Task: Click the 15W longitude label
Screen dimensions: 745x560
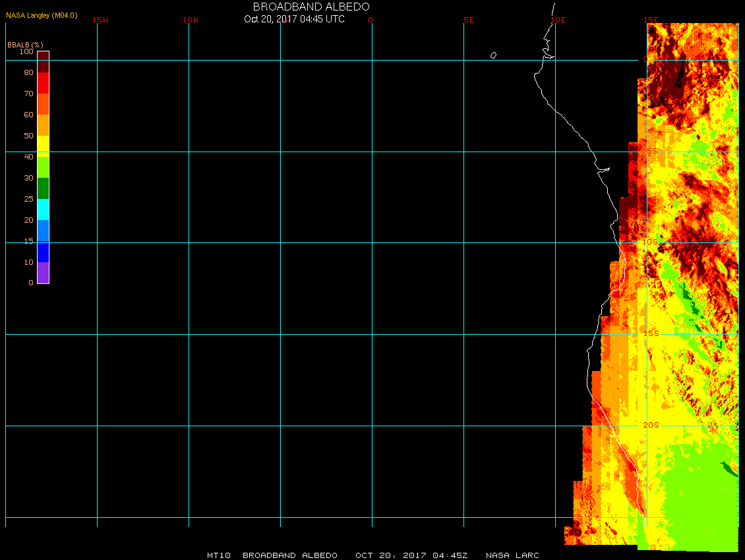Action: 100,20
